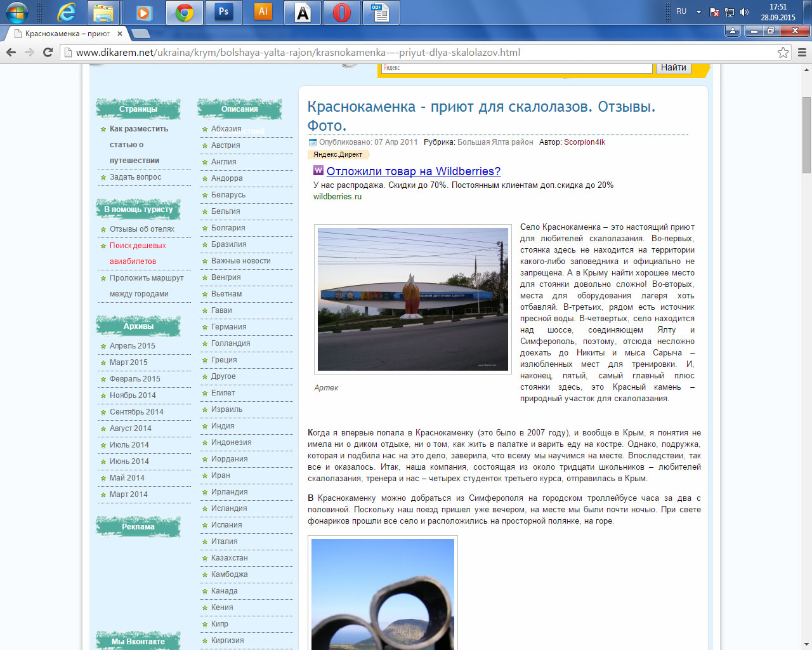Open Adobe Illustrator from the taskbar
Image resolution: width=812 pixels, height=650 pixels.
pos(263,12)
